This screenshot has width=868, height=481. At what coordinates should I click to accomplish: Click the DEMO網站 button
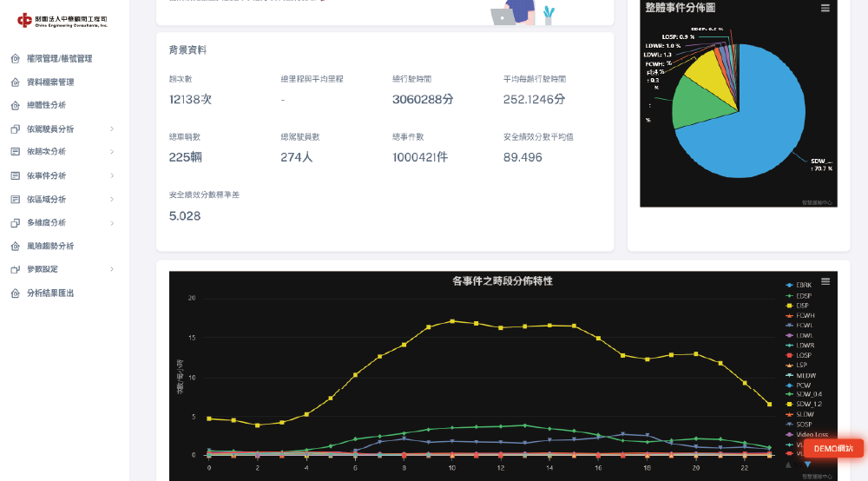point(833,449)
